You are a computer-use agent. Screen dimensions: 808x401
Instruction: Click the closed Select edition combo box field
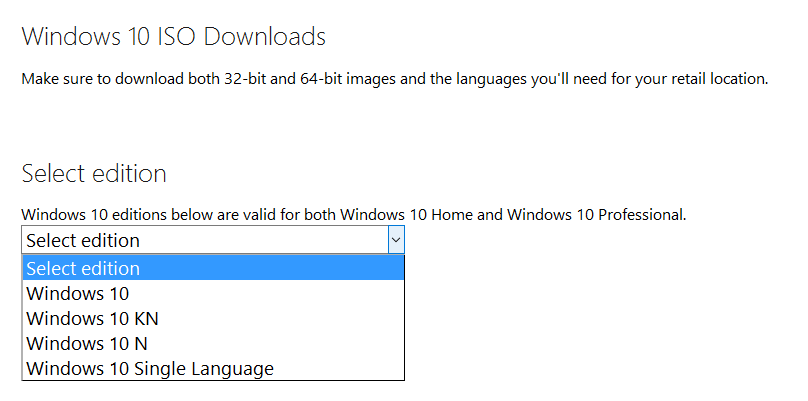[213, 240]
